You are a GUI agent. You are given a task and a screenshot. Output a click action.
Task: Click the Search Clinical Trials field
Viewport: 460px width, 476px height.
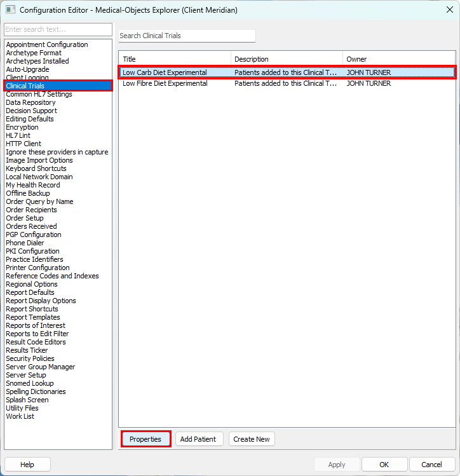[x=187, y=36]
